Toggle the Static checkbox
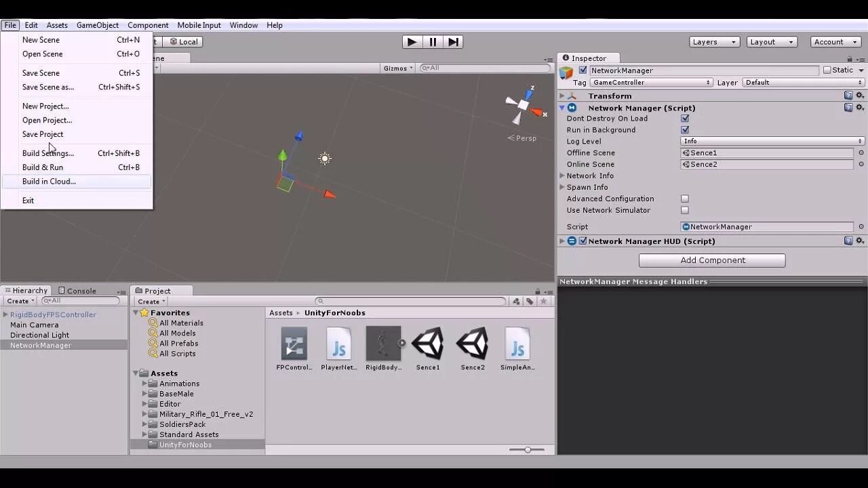Viewport: 868px width, 488px height. 827,70
